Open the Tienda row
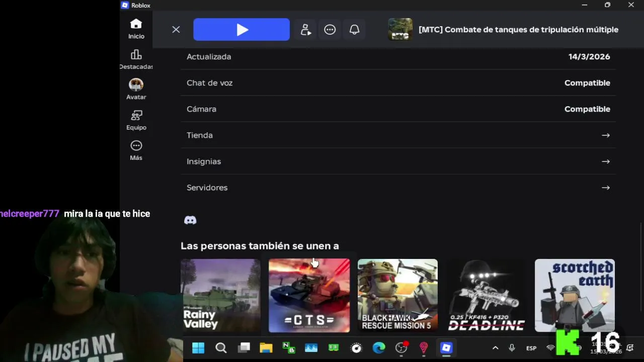Viewport: 644px width, 362px height. (x=398, y=135)
